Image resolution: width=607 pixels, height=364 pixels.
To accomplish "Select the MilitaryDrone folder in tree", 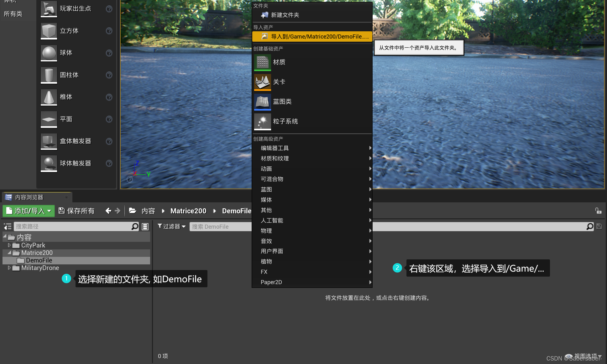I will (40, 268).
